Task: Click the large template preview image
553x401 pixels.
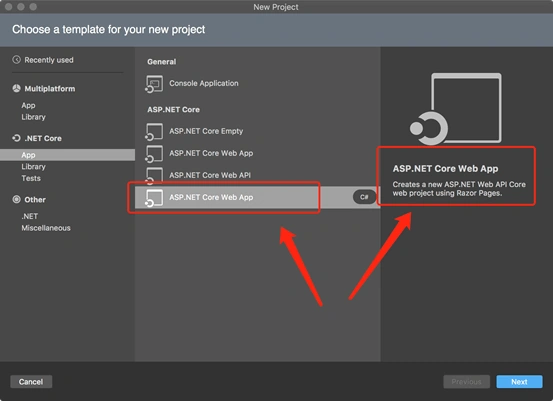Action: coord(456,109)
